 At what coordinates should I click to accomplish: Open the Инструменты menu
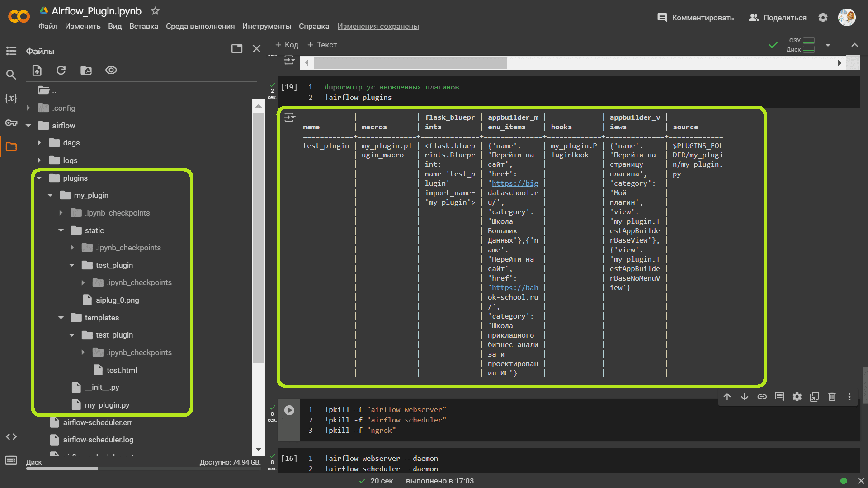coord(266,26)
